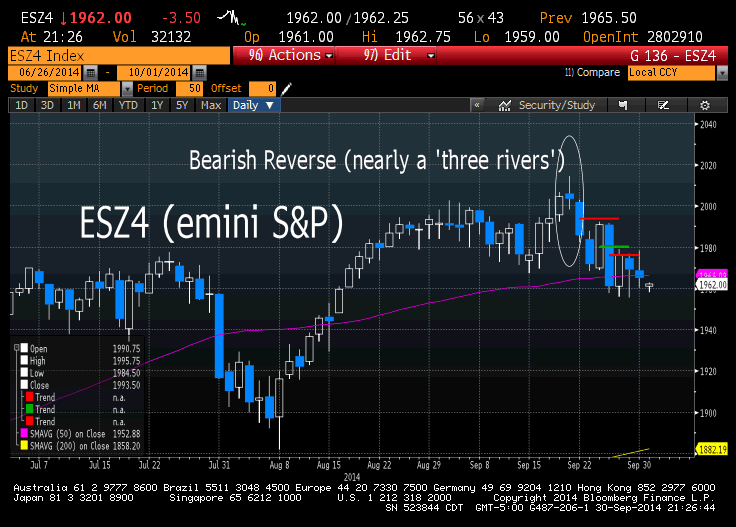Click the legend Close value 1993.50
This screenshot has height=527, width=736.
coord(126,385)
